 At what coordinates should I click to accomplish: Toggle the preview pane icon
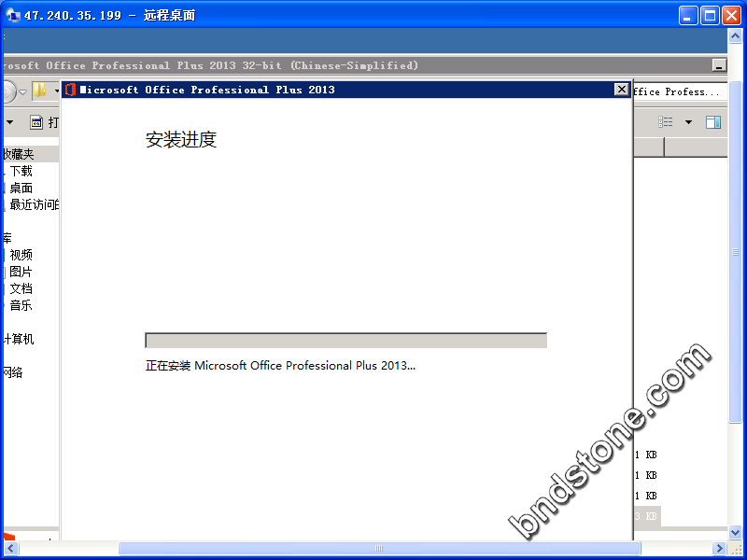(x=713, y=122)
